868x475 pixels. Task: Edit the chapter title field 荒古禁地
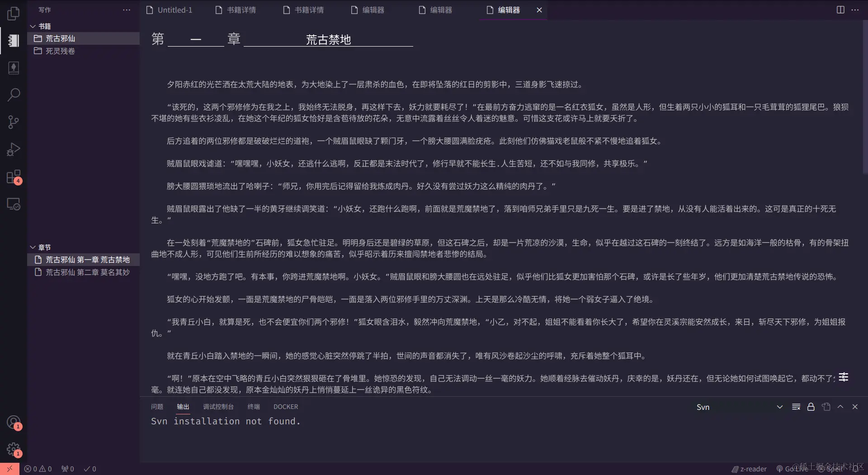(328, 39)
